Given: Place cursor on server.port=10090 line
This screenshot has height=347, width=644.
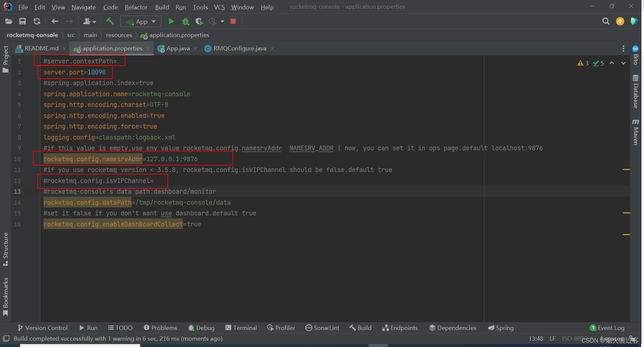Looking at the screenshot, I should tap(74, 72).
